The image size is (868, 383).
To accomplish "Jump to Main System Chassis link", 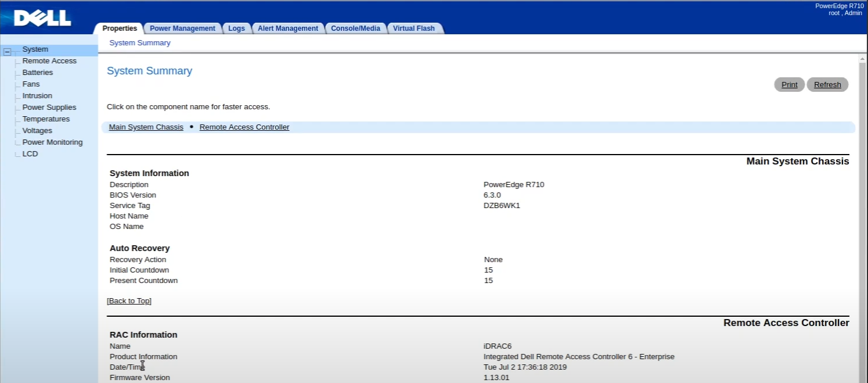I will pyautogui.click(x=146, y=127).
